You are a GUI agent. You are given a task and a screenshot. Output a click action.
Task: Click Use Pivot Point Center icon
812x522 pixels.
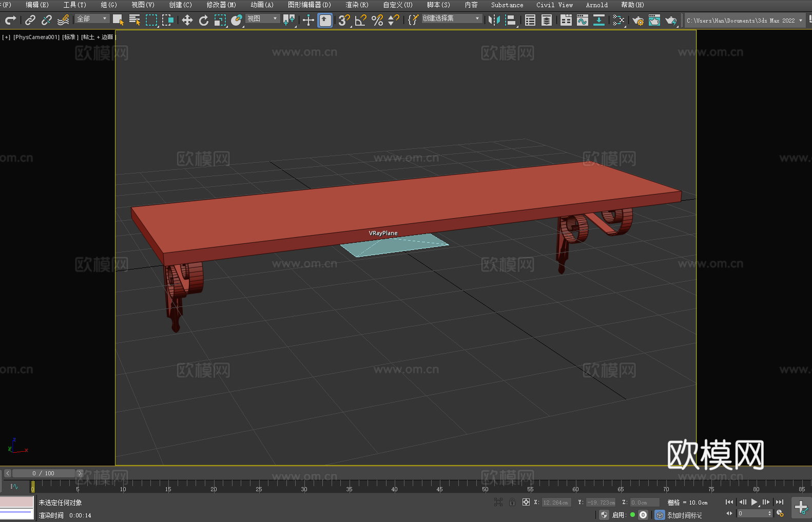point(289,20)
